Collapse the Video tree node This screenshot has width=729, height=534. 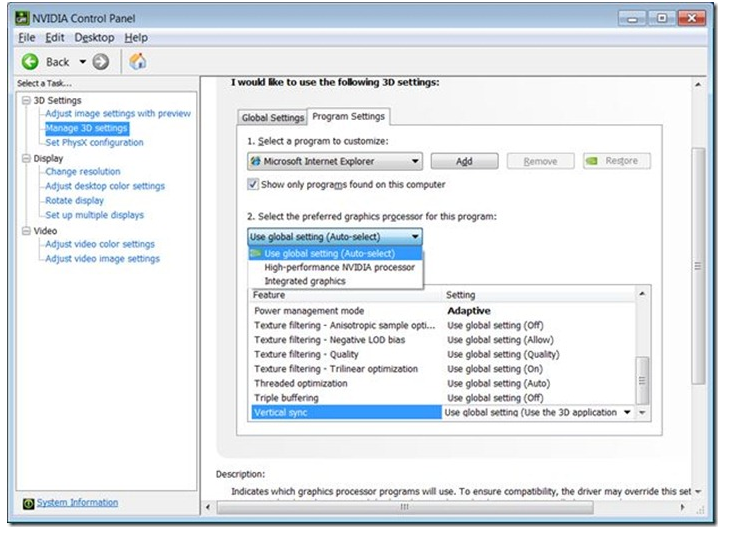pos(26,231)
